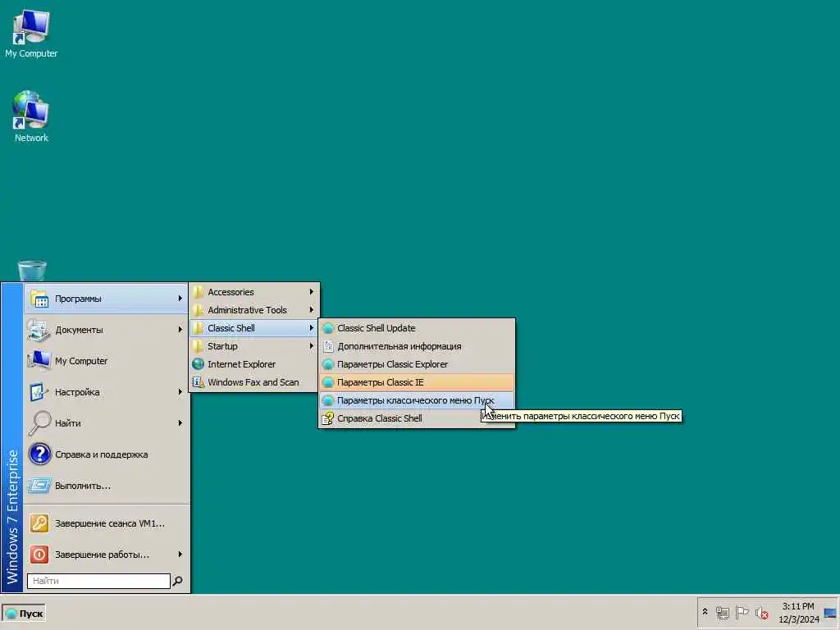
Task: Expand the Завершение работы submenu arrow
Action: tap(180, 555)
